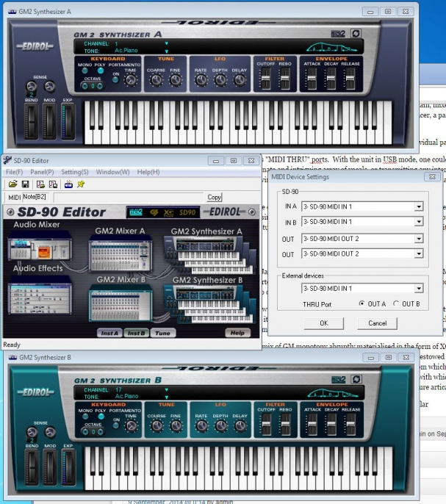The image size is (446, 504).
Task: Click the Inst A button
Action: [109, 333]
